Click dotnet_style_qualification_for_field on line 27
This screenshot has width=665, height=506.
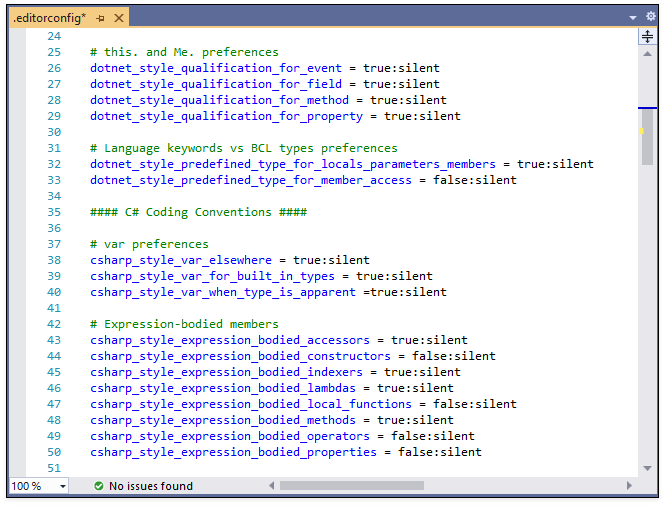point(215,84)
